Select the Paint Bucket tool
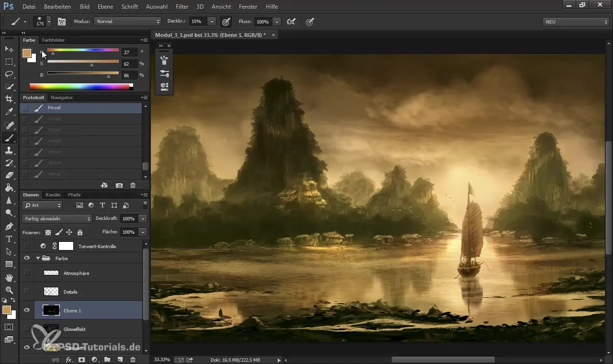The height and width of the screenshot is (364, 613). (x=9, y=188)
